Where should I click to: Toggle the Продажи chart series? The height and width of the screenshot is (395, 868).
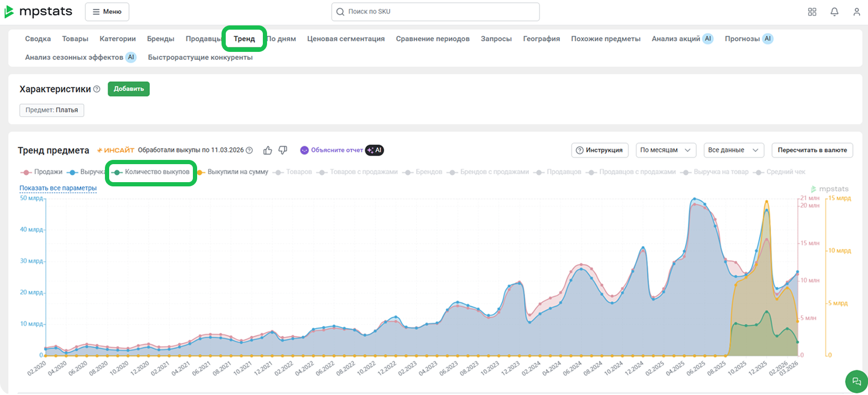42,172
